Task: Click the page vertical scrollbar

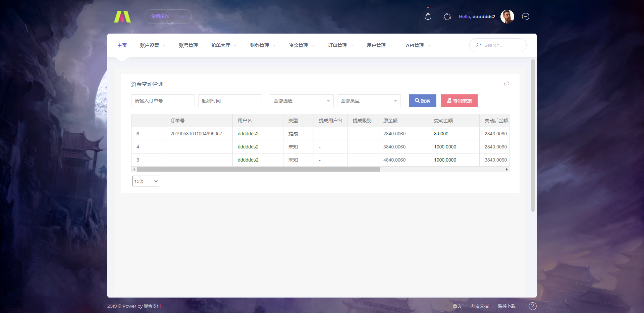Action: [x=533, y=135]
